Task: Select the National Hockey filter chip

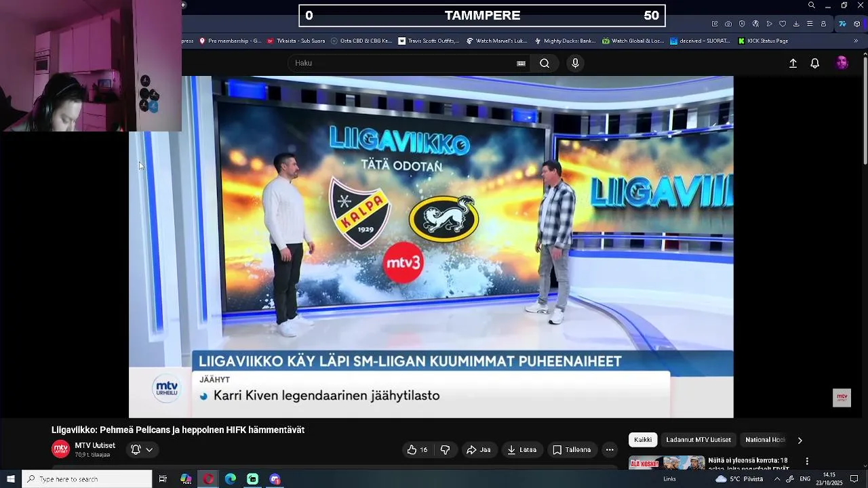Action: [x=765, y=440]
